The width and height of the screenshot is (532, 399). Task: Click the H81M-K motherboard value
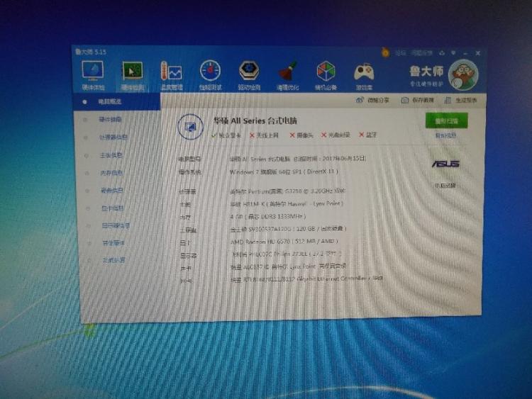pyautogui.click(x=287, y=204)
